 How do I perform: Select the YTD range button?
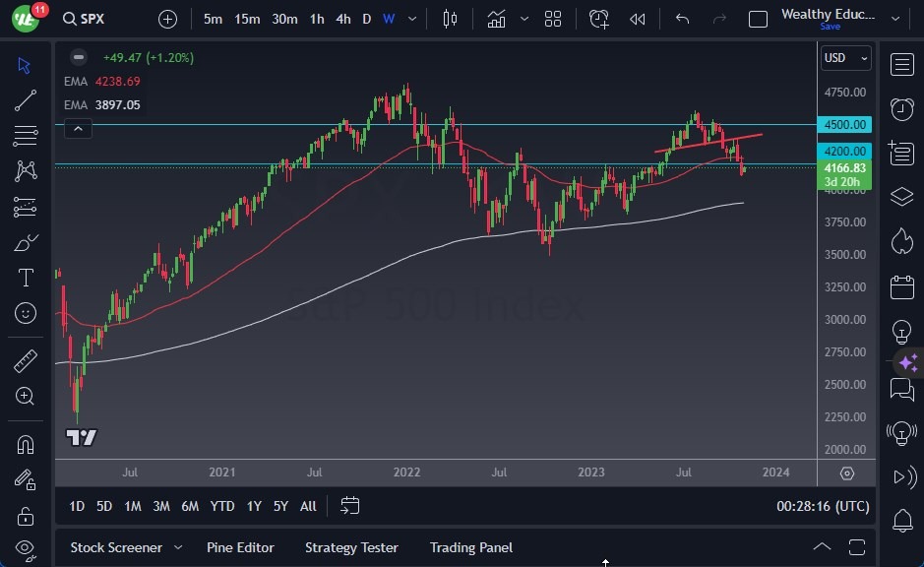[x=221, y=506]
